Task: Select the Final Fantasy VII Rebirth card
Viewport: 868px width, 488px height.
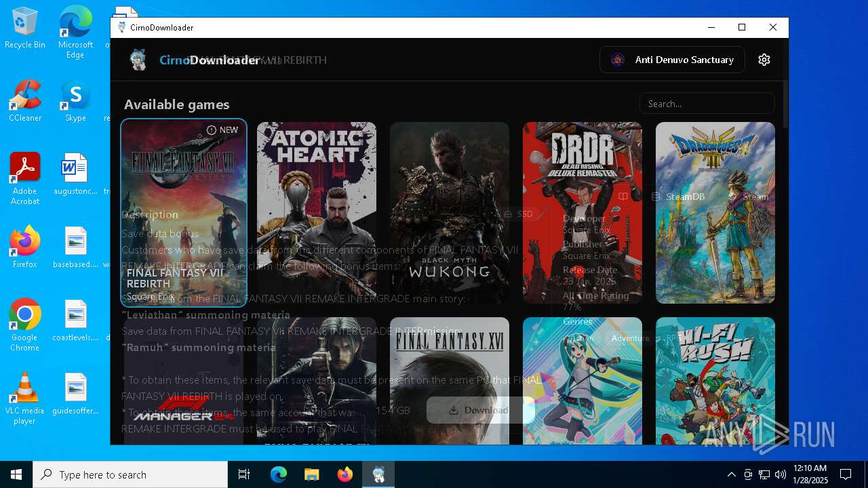Action: point(184,213)
